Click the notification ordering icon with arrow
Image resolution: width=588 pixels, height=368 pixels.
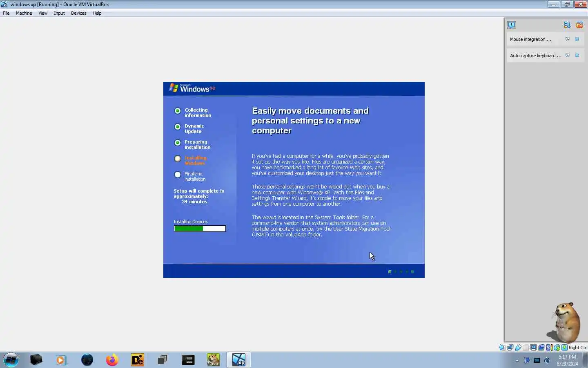567,25
